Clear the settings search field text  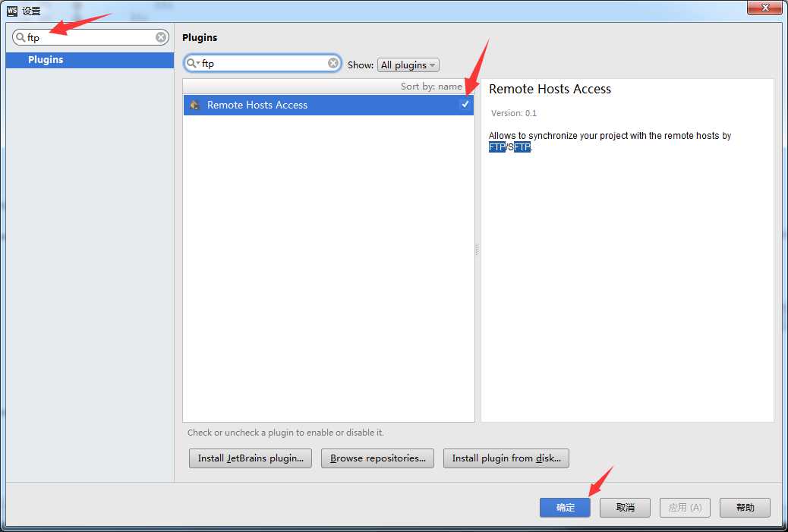[161, 37]
